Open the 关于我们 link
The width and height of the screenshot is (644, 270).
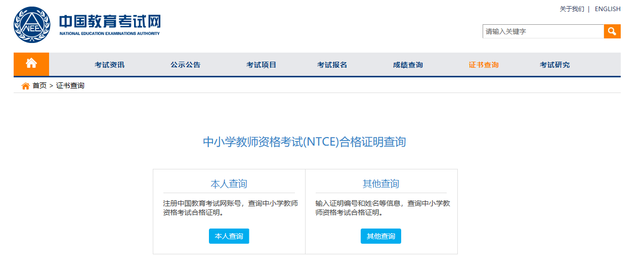[x=572, y=9]
